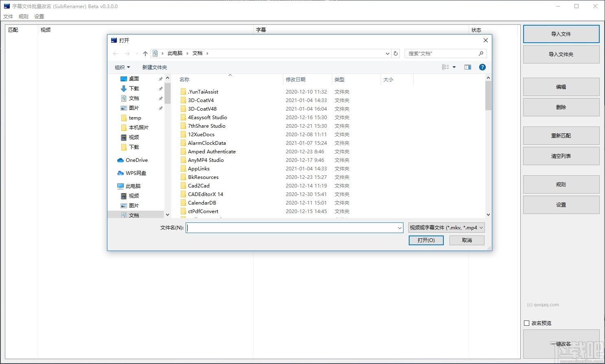The image size is (605, 364).
Task: Click 编辑 button in main window
Action: pos(561,87)
